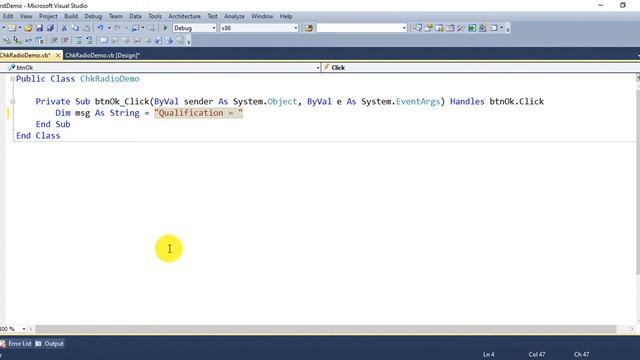Click the Decrease Line Indent icon
640x360 pixels.
pos(54,40)
